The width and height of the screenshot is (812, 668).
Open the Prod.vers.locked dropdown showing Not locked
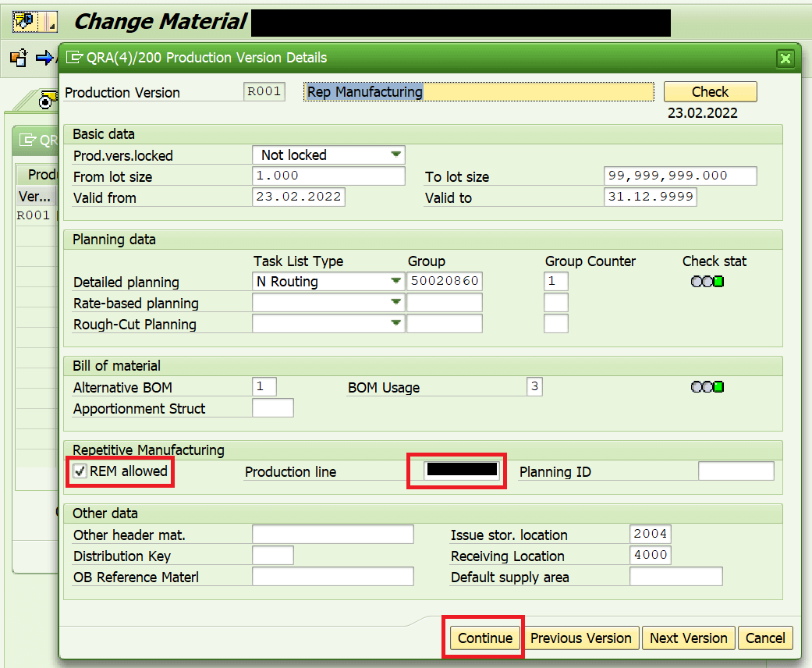397,155
